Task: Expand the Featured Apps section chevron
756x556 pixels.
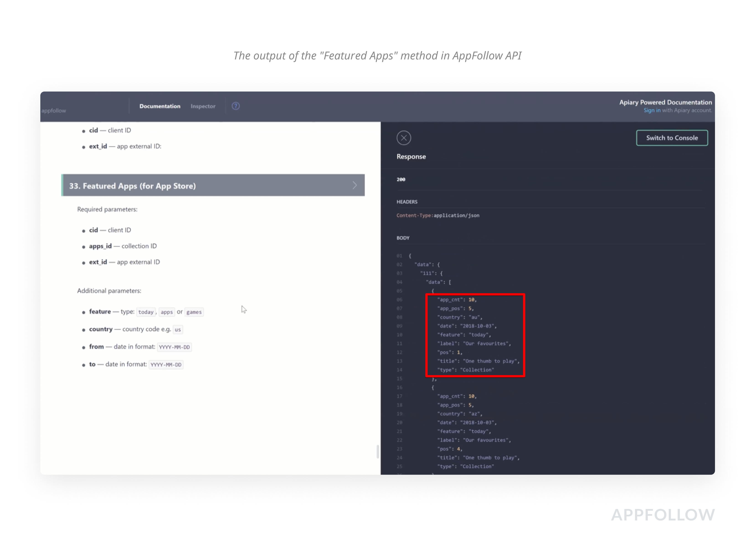Action: click(x=355, y=185)
